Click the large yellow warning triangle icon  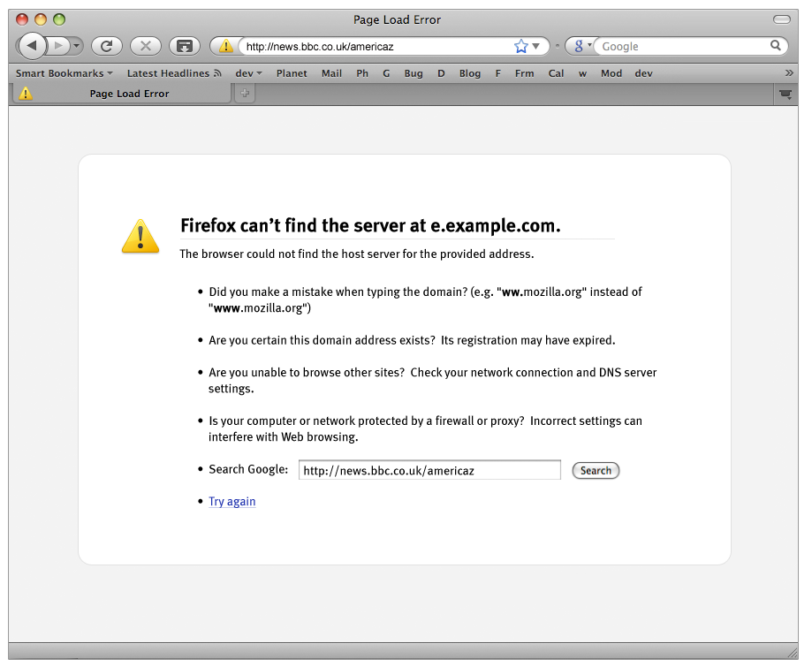[140, 236]
